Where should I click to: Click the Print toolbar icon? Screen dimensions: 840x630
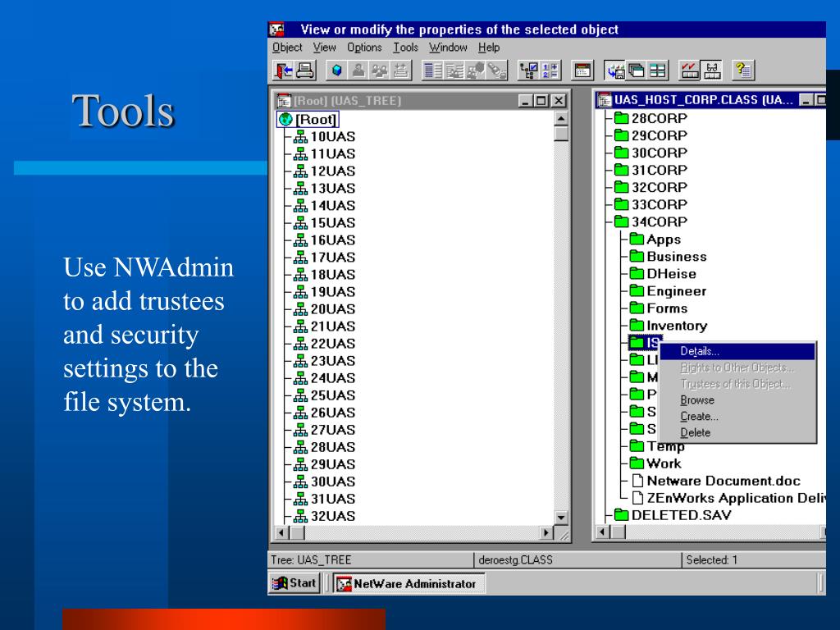(x=305, y=71)
